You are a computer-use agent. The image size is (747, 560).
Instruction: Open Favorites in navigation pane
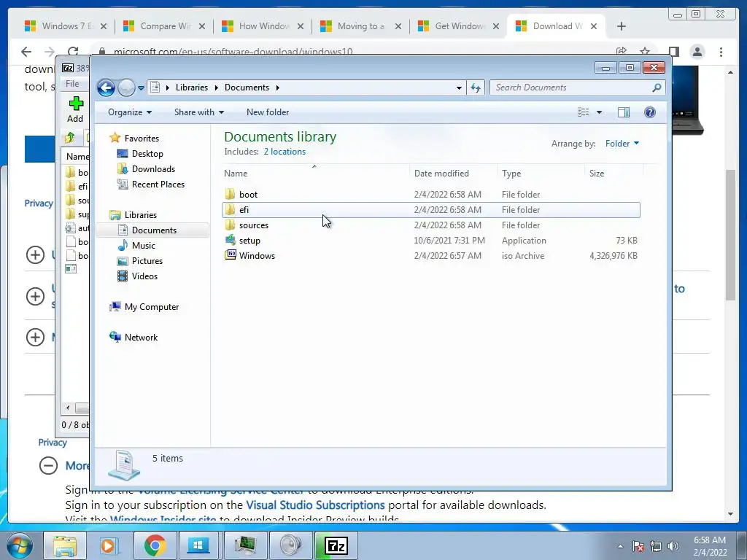pos(142,138)
